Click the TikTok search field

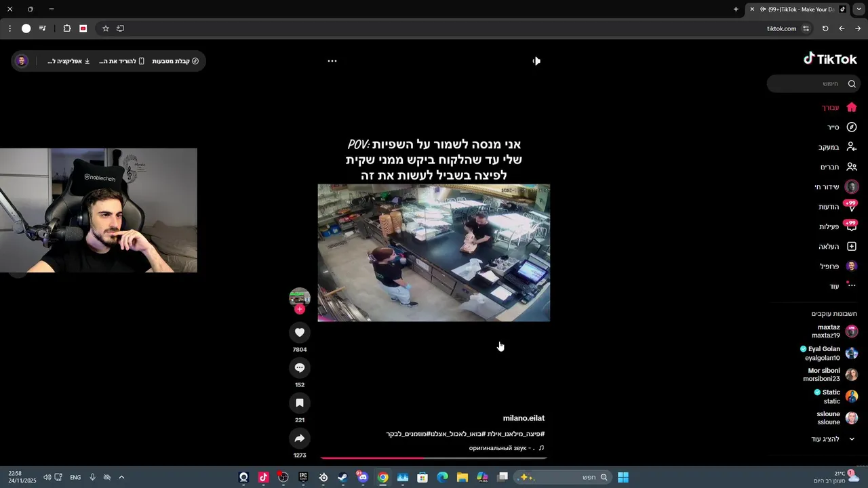point(813,83)
